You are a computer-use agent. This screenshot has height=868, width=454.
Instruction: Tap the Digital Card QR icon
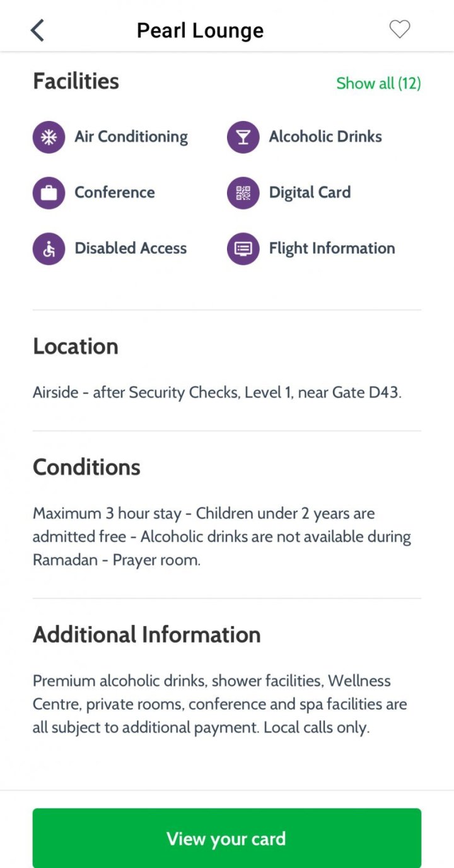pyautogui.click(x=243, y=193)
